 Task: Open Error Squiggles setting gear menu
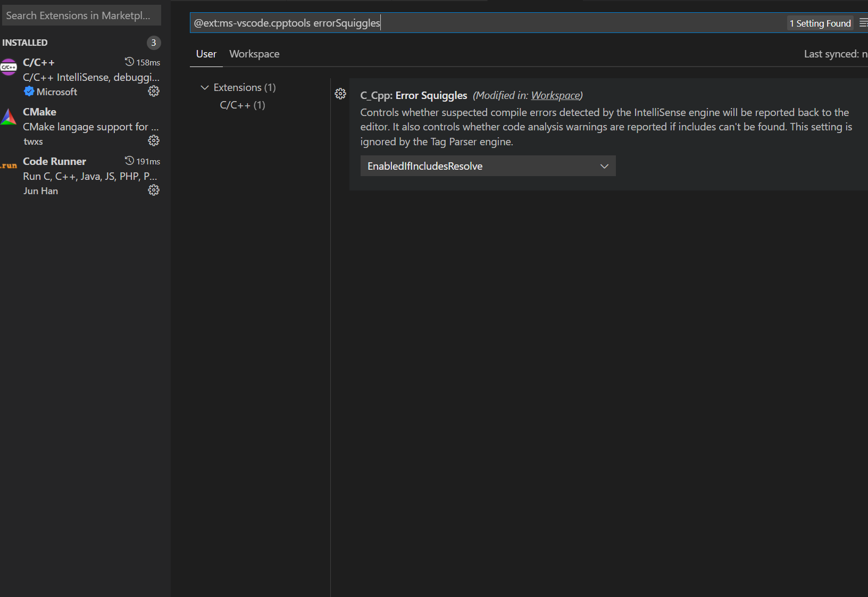[340, 94]
